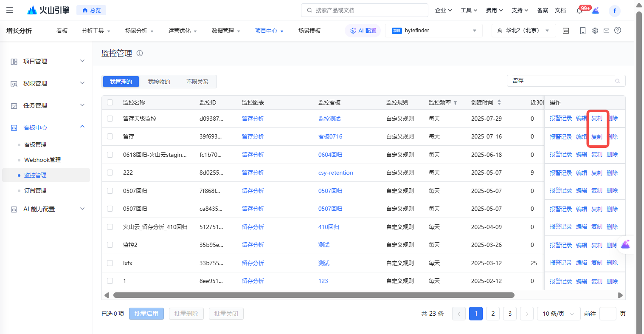This screenshot has height=334, width=644.
Task: Open the bytefinder project dropdown
Action: point(433,31)
